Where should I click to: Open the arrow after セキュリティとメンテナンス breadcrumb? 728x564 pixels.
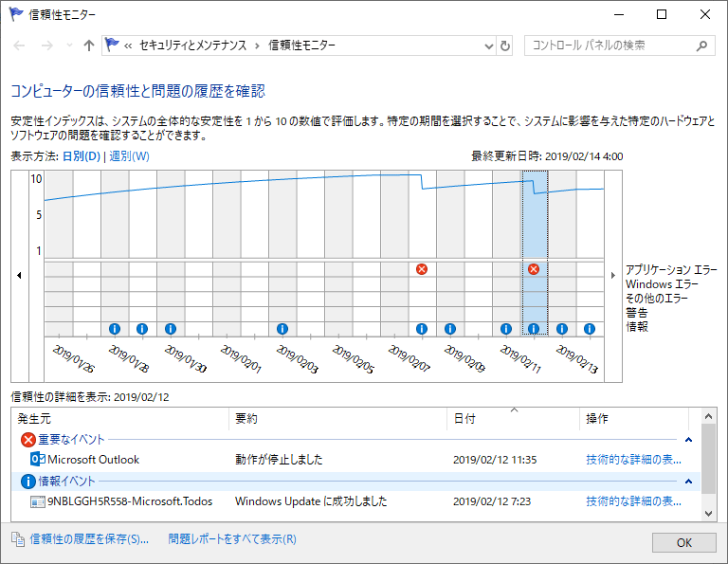257,45
